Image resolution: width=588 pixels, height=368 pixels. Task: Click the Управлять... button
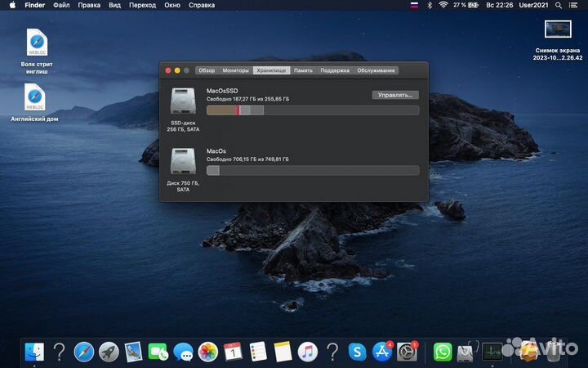click(x=395, y=95)
